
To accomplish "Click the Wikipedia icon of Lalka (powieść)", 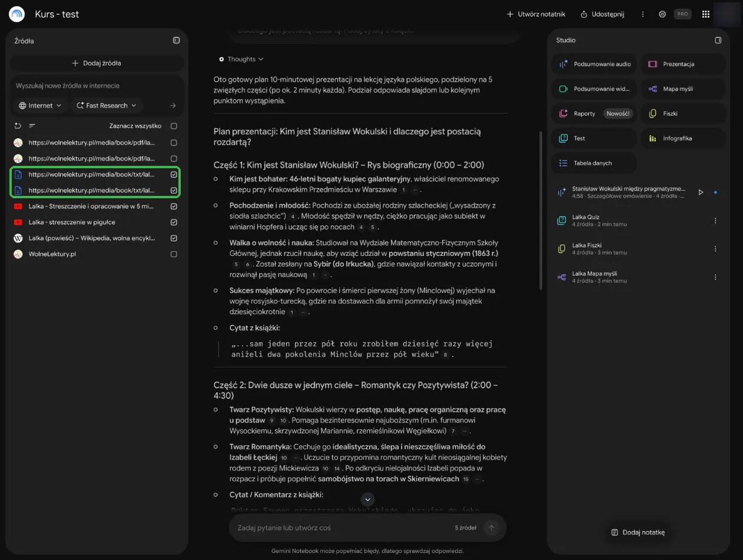I will [x=18, y=238].
